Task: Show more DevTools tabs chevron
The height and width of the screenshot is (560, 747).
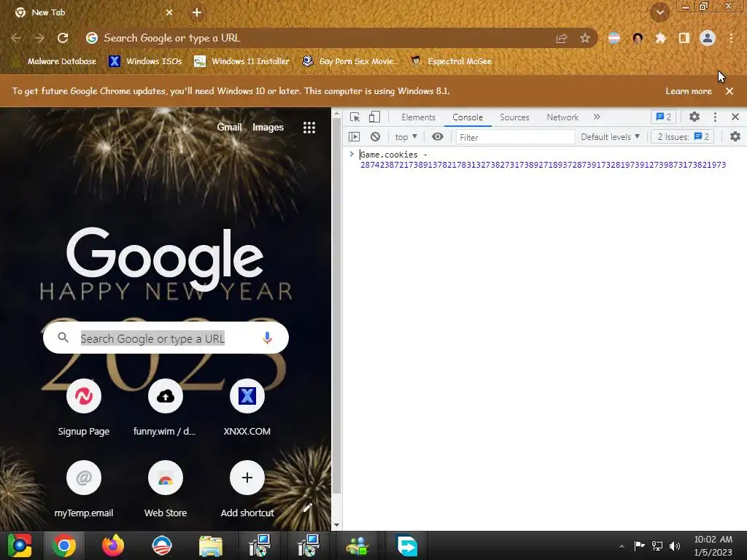Action: pos(597,117)
